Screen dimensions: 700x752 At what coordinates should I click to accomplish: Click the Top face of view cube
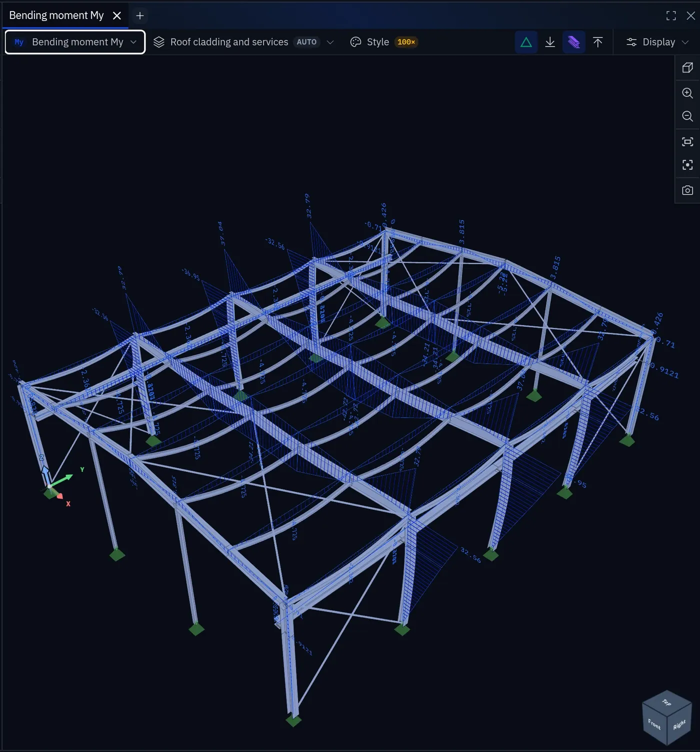tap(667, 702)
